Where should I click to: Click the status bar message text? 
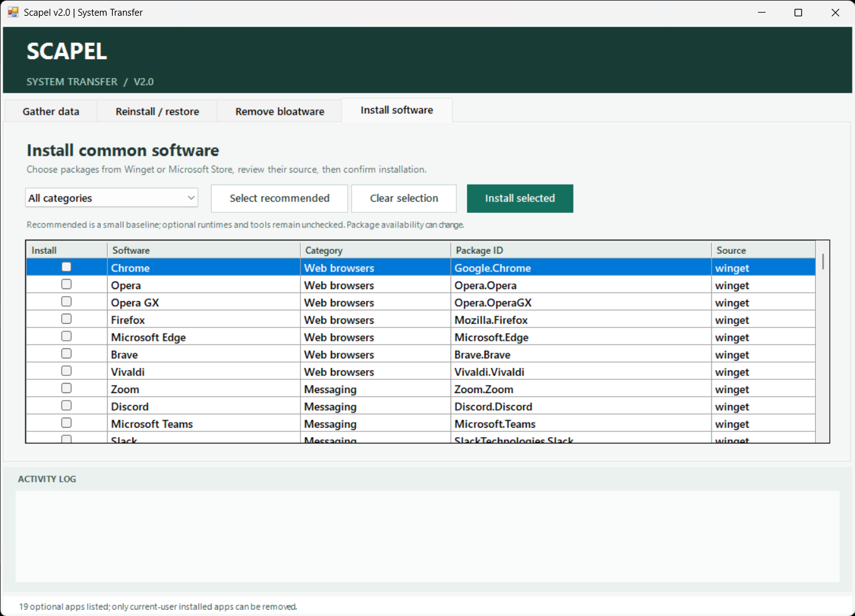pos(158,607)
